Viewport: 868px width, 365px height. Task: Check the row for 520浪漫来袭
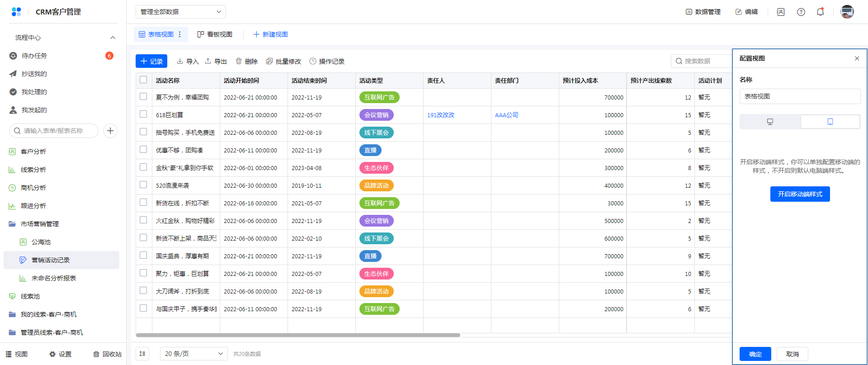coord(143,185)
